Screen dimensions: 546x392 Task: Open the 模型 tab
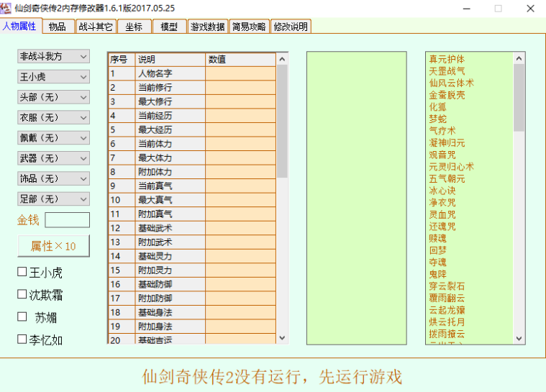pyautogui.click(x=170, y=27)
